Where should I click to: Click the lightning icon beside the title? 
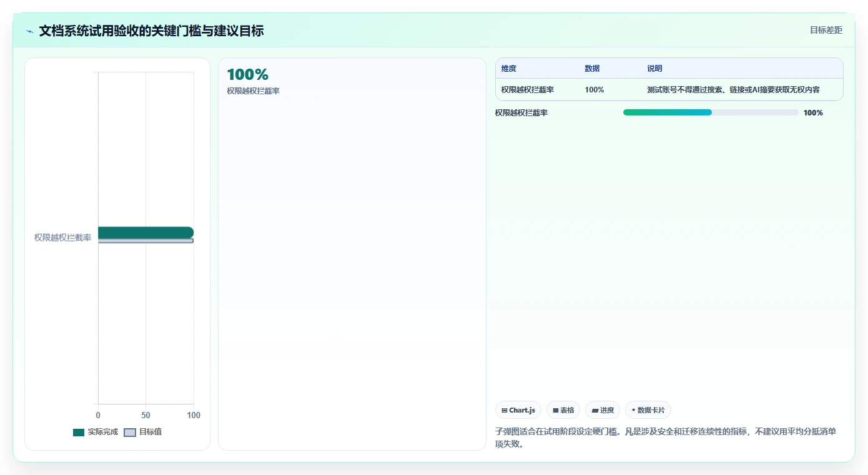coord(30,31)
